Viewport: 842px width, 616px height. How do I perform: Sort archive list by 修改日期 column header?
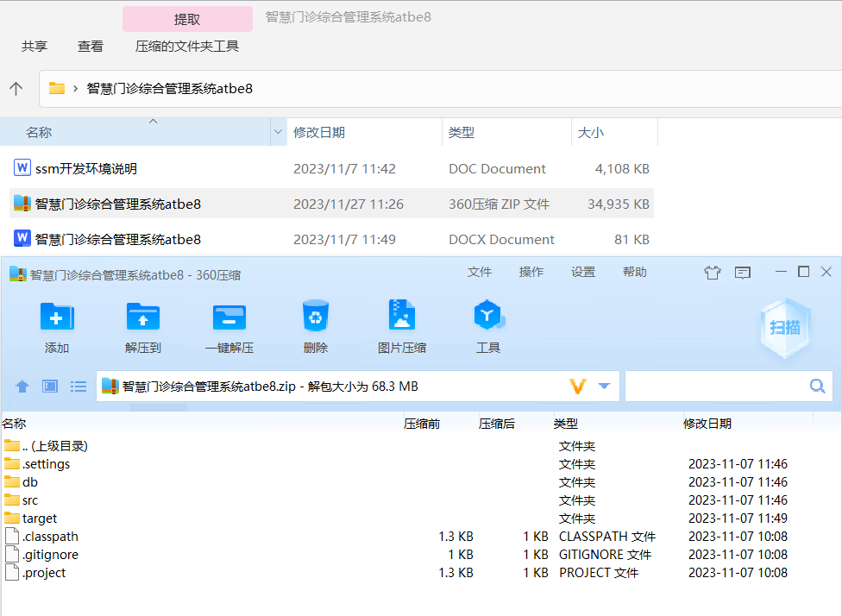point(707,424)
